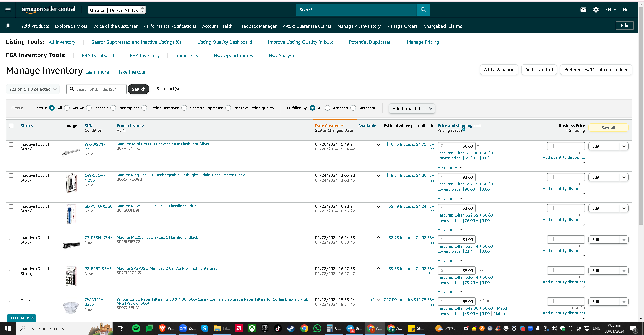Open Windows Start menu
Image resolution: width=644 pixels, height=335 pixels.
point(8,328)
